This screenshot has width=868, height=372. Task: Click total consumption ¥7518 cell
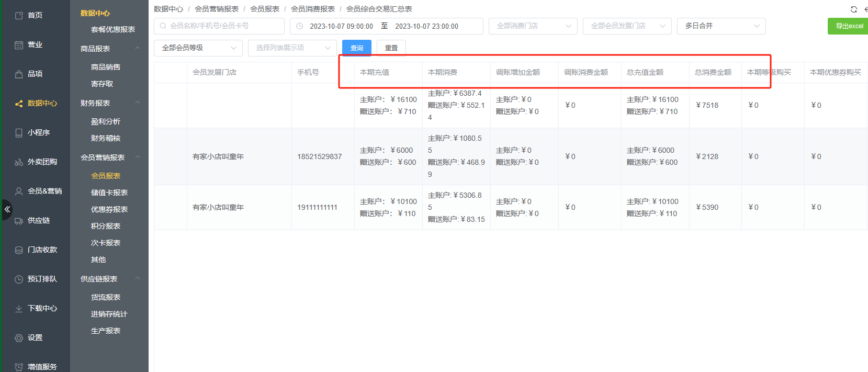tap(707, 105)
